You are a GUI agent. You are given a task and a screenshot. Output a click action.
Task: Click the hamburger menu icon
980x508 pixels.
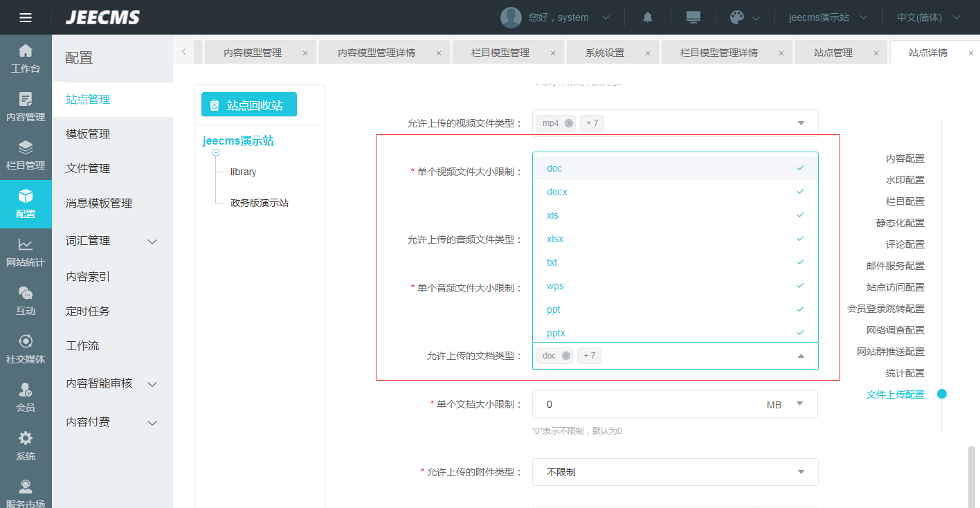(26, 17)
